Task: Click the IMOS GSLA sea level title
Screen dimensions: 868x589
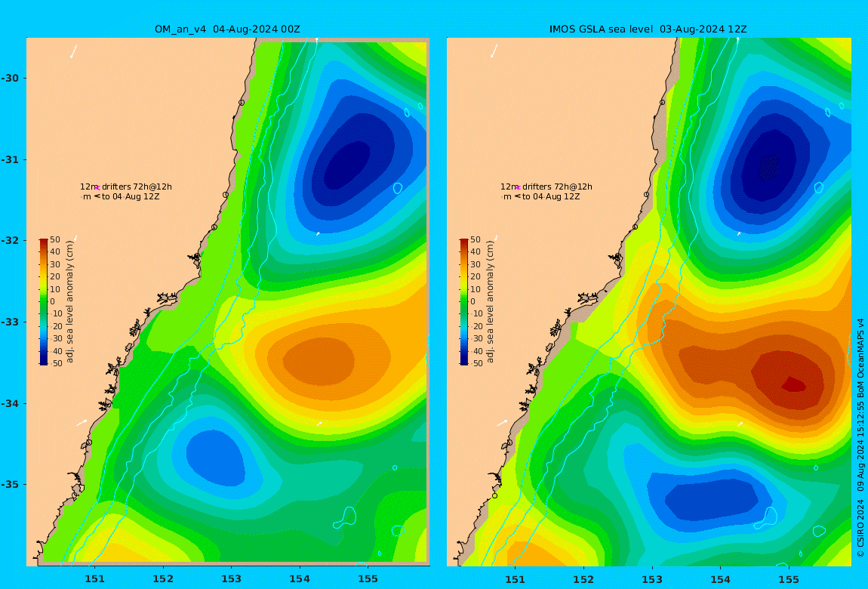Action: coord(648,29)
